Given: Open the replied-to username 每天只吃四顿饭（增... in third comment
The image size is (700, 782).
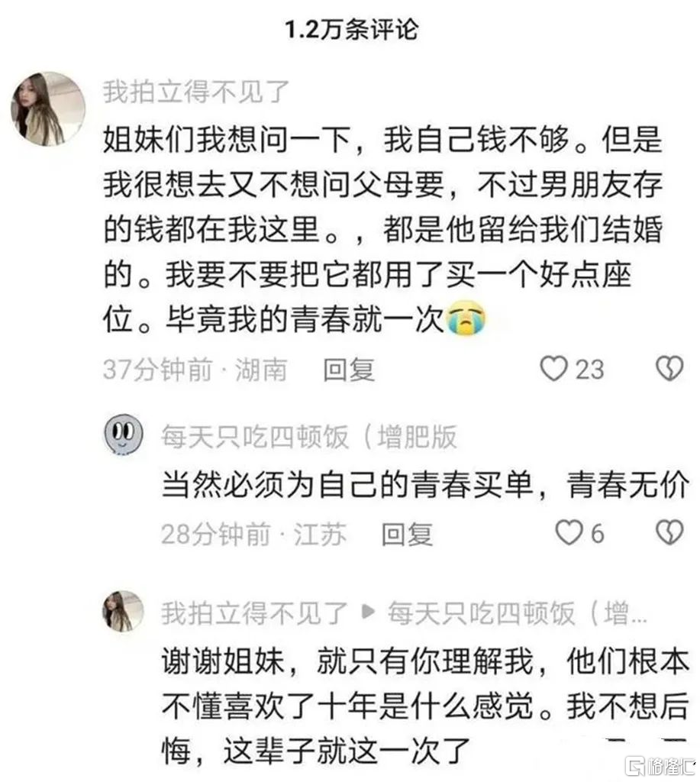Looking at the screenshot, I should 517,613.
